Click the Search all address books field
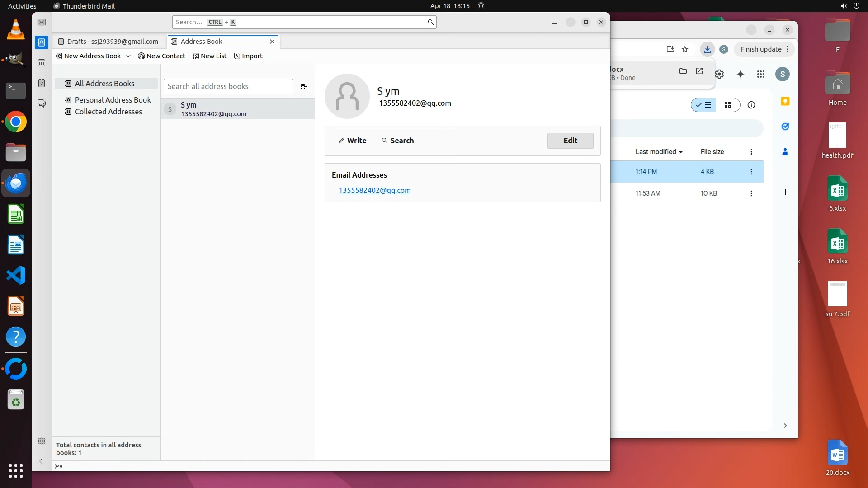 coord(228,86)
